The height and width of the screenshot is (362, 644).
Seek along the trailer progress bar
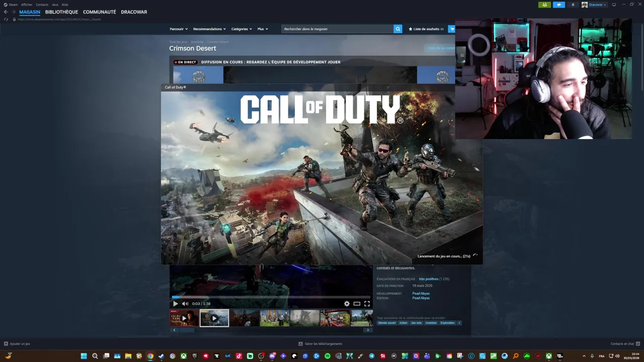[x=271, y=297]
